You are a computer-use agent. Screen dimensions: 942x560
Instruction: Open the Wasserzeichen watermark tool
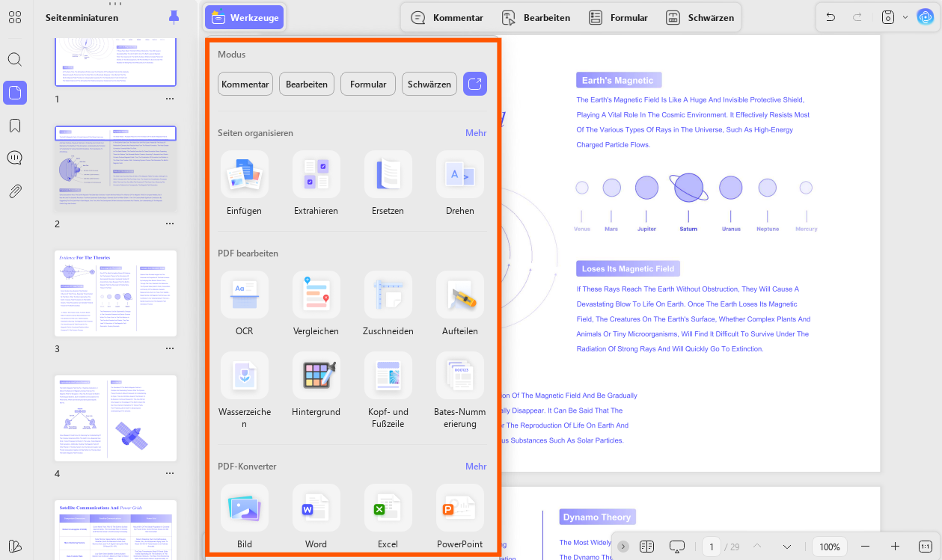pyautogui.click(x=244, y=390)
